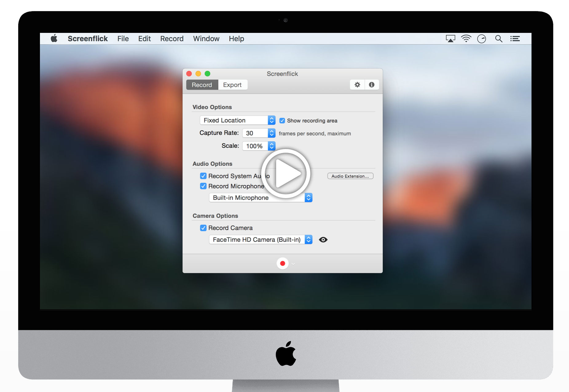The width and height of the screenshot is (569, 392).
Task: Click the info icon next to the gear
Action: coord(372,84)
